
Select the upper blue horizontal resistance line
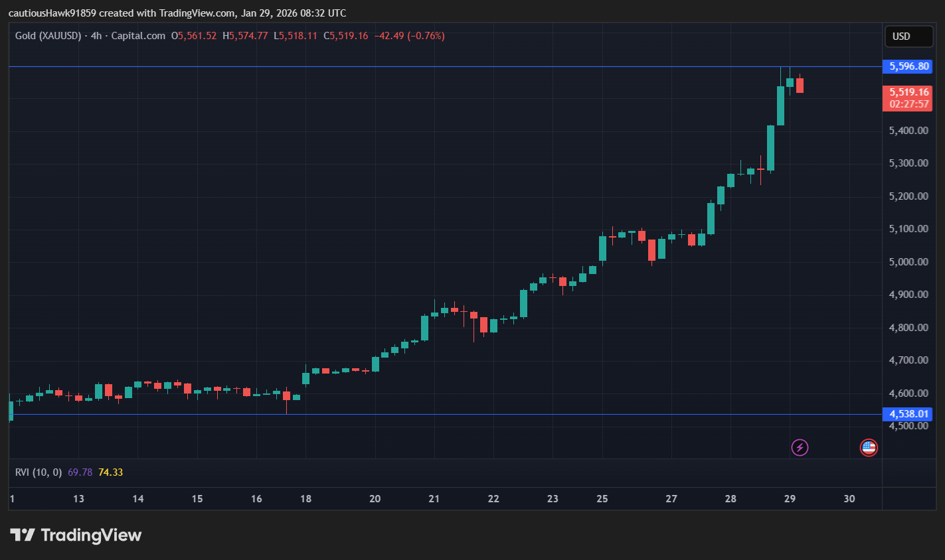(398, 67)
